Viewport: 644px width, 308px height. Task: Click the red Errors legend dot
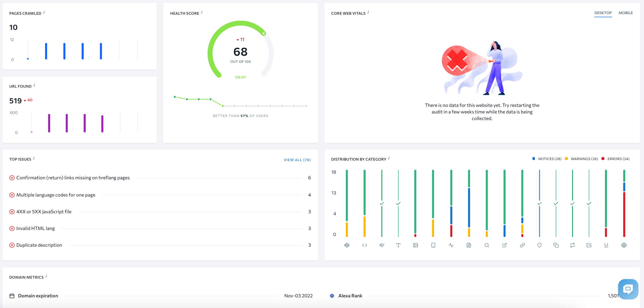[x=603, y=159]
